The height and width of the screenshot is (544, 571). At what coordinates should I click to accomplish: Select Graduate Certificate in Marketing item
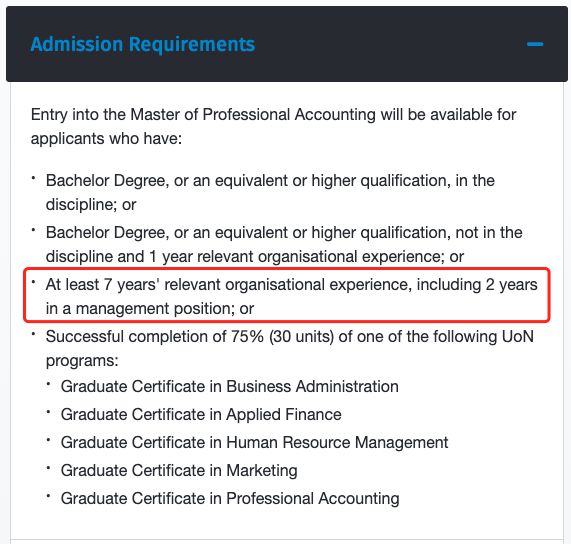point(179,471)
